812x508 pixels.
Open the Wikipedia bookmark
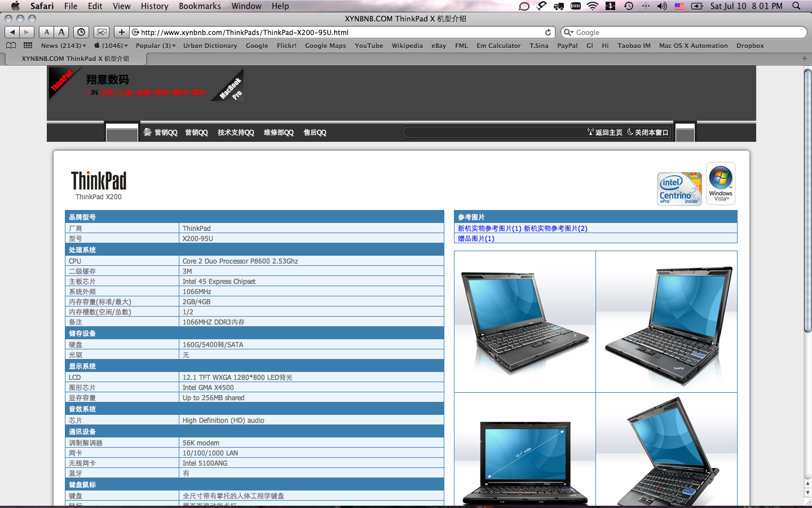click(x=407, y=46)
